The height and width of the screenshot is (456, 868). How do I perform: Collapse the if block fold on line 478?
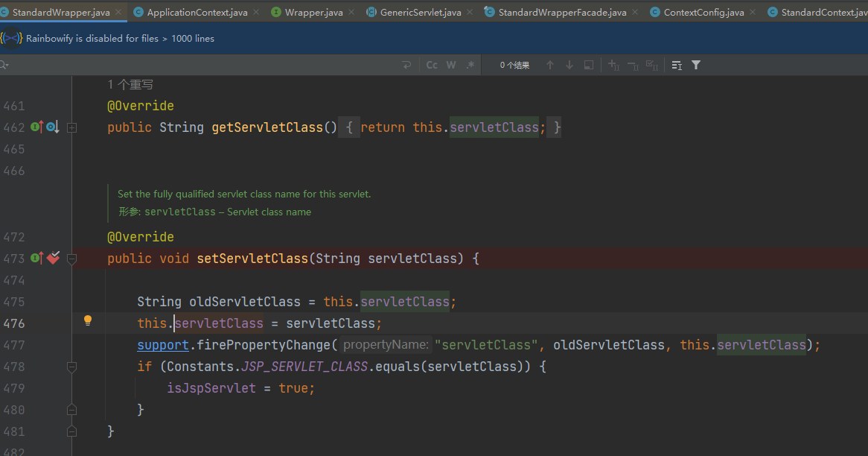click(72, 367)
